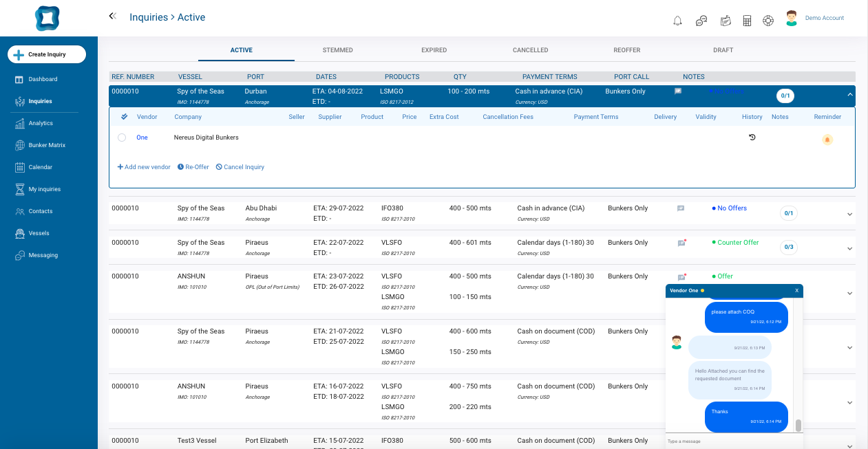This screenshot has width=868, height=449.
Task: Open the calculator tool
Action: (747, 21)
